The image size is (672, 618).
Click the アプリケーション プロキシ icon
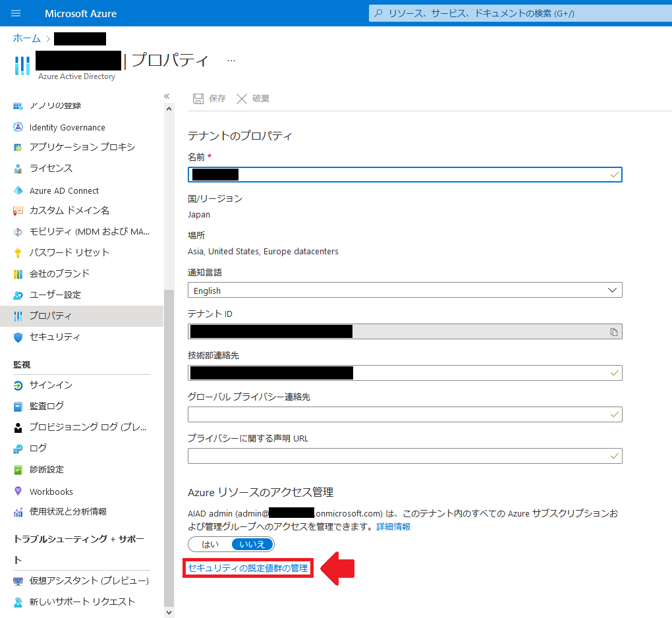pyautogui.click(x=18, y=148)
